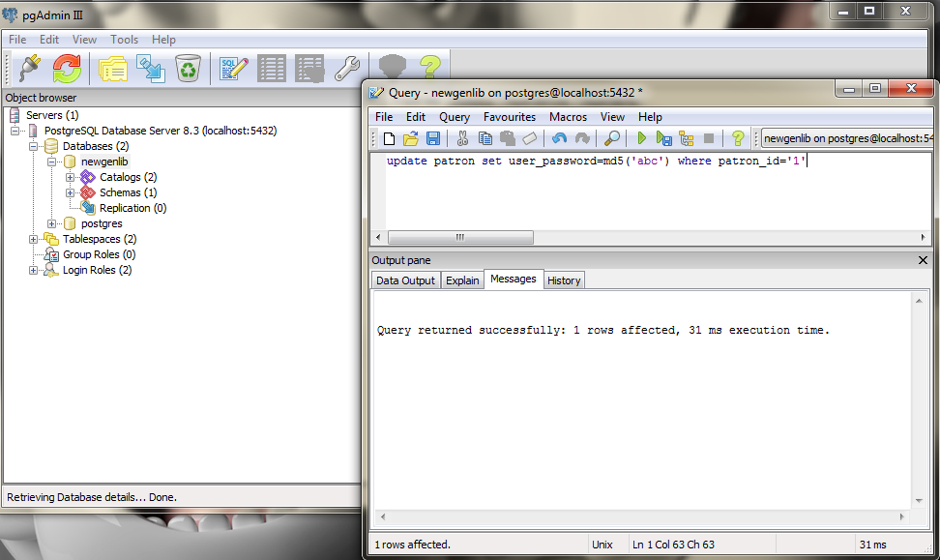Save the query with the floppy disk icon
This screenshot has height=560, width=940.
432,139
